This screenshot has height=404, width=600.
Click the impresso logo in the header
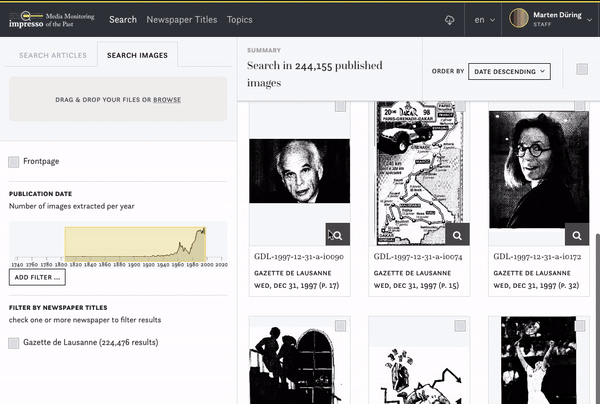(52, 20)
